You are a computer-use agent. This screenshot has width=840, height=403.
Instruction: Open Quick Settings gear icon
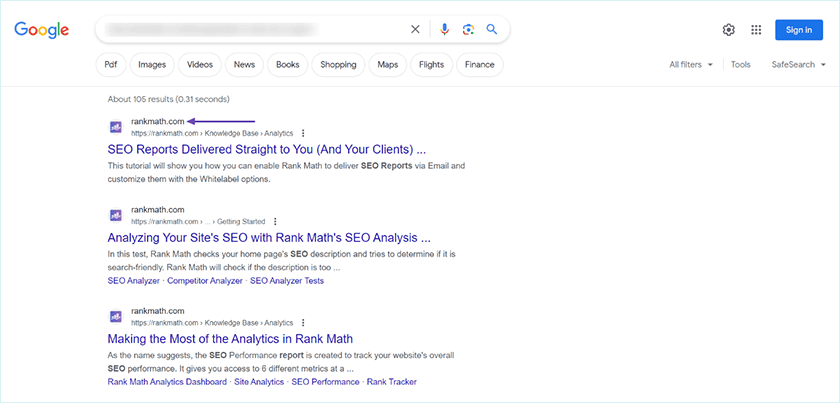click(729, 30)
